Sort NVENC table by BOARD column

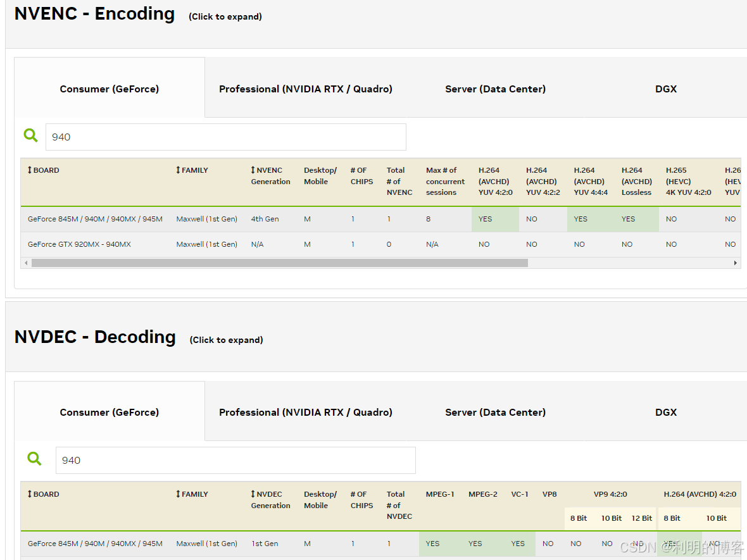click(43, 170)
